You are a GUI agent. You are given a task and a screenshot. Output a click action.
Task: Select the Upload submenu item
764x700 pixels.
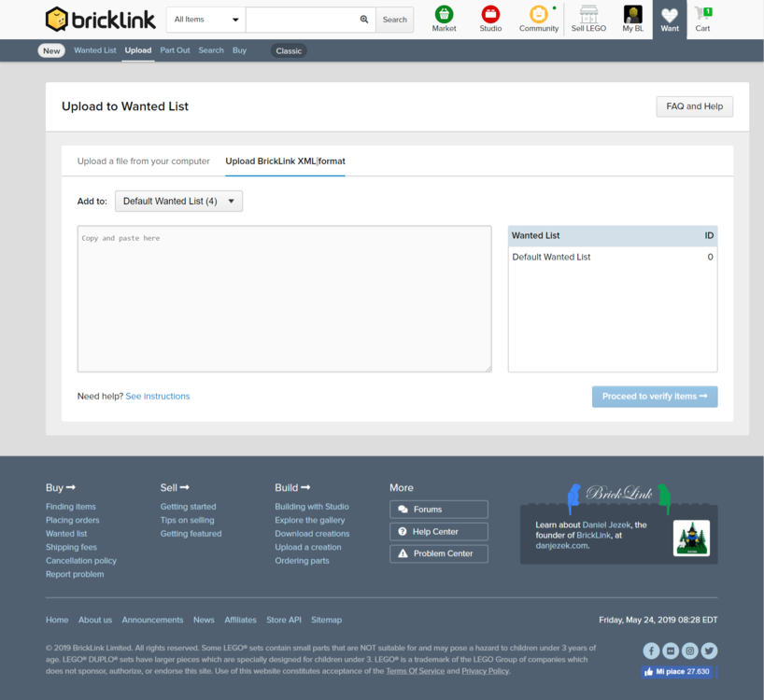coord(138,50)
